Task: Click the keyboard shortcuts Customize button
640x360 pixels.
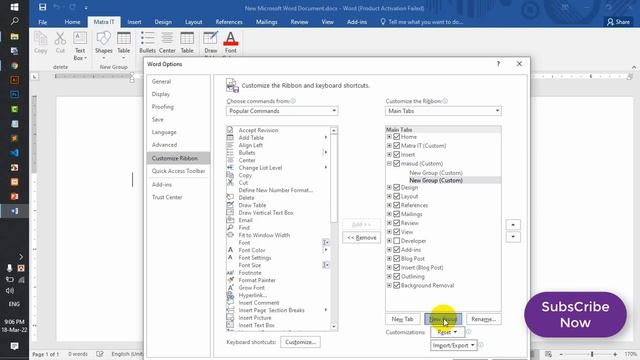Action: (x=300, y=342)
